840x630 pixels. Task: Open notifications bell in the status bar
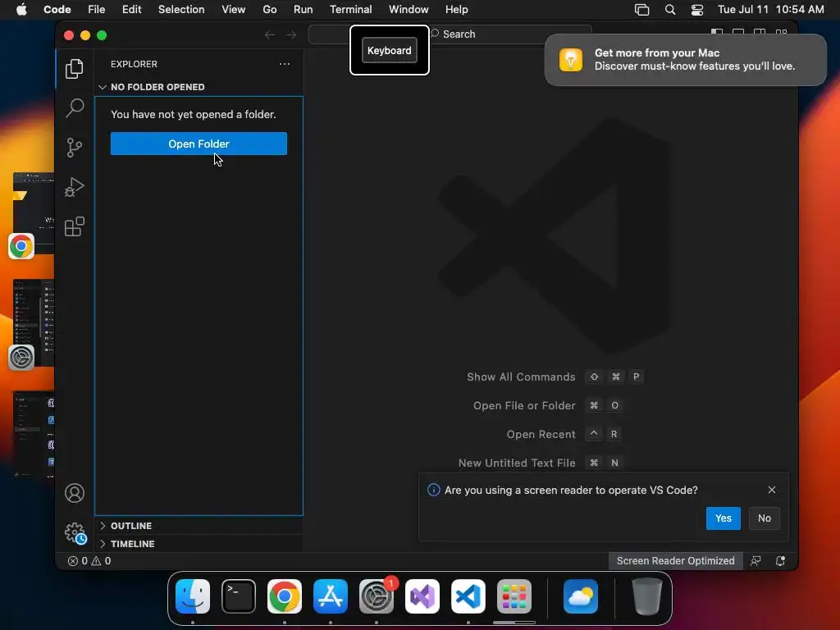click(x=781, y=561)
